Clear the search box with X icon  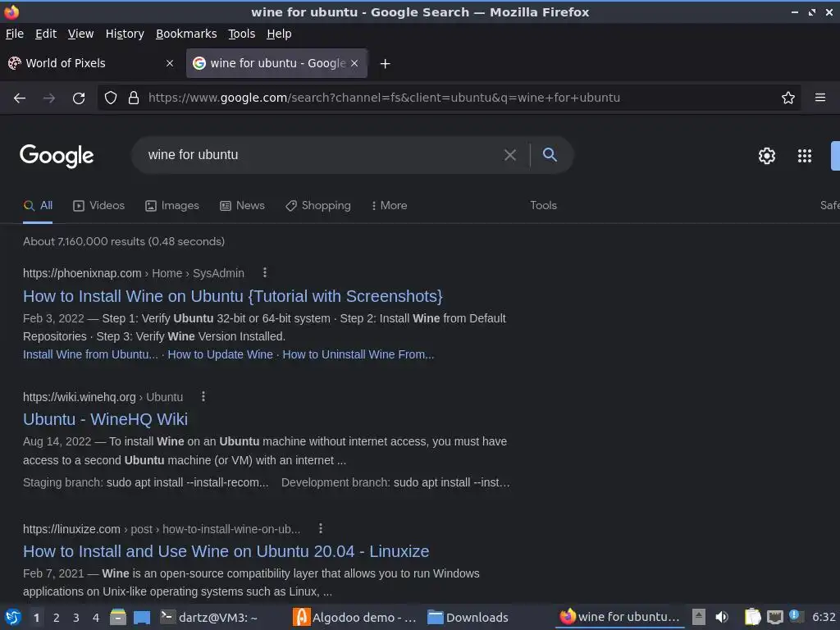click(x=510, y=155)
